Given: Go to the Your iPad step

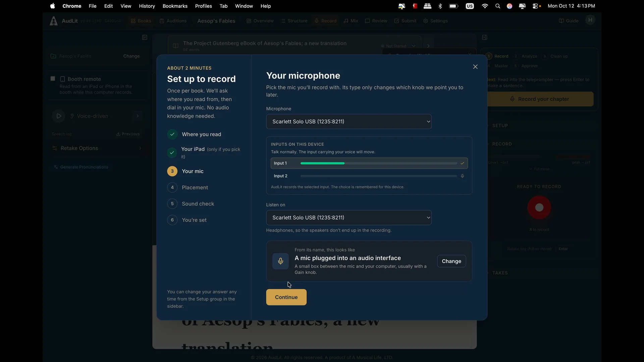Looking at the screenshot, I should click(x=204, y=153).
